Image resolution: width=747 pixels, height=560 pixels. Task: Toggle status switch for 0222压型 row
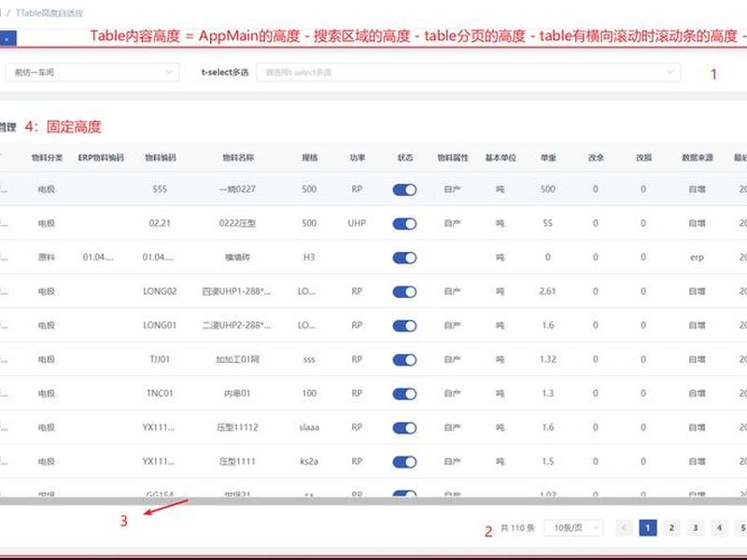404,224
